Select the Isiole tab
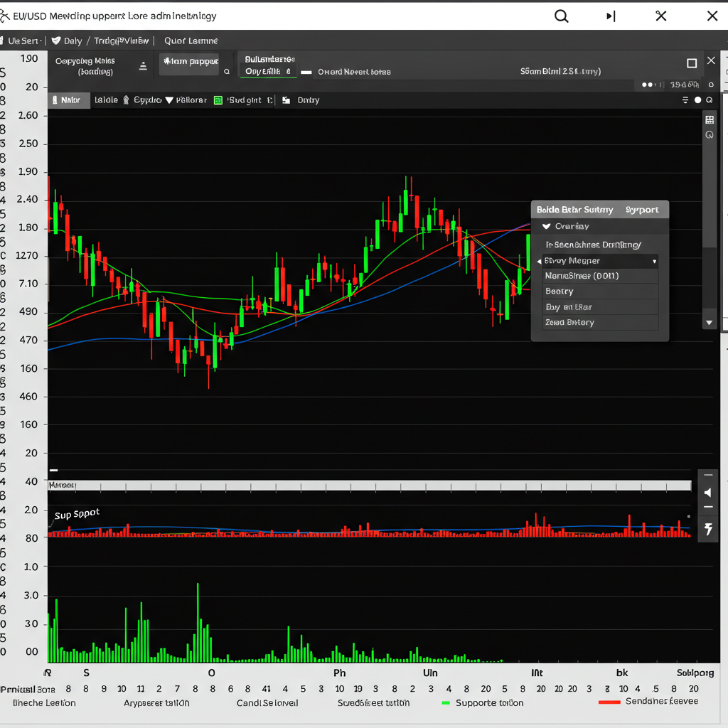 107,100
